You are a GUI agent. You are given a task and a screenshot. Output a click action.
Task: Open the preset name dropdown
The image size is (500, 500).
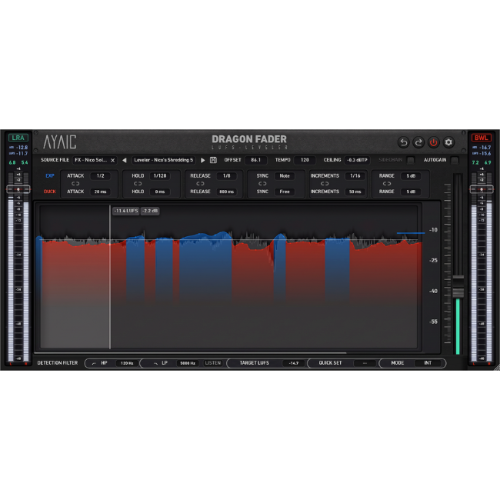point(163,160)
